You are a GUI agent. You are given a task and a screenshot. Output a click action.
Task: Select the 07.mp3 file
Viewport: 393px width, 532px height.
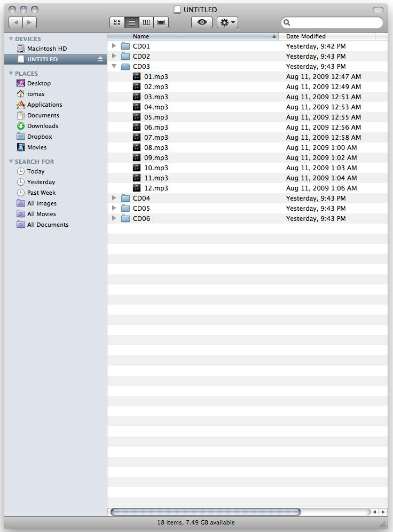[x=156, y=138]
